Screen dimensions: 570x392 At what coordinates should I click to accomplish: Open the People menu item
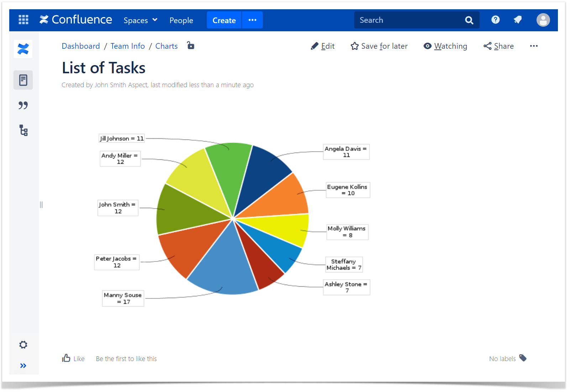pos(181,20)
